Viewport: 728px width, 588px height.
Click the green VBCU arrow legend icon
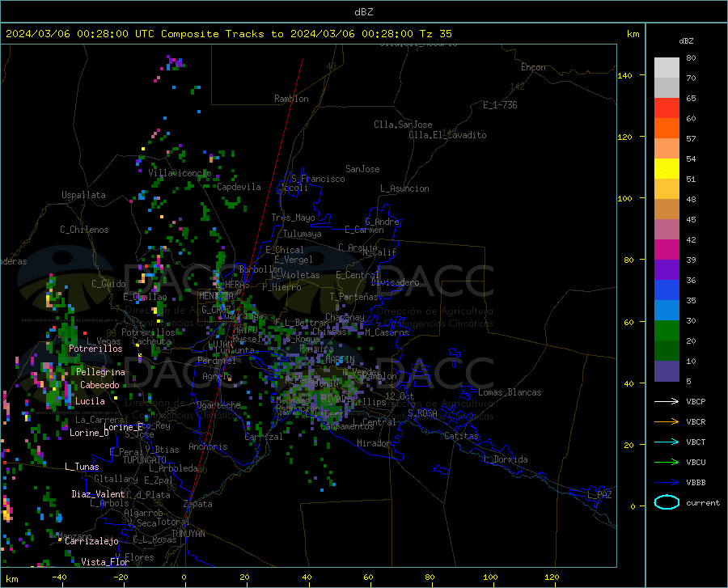point(667,463)
